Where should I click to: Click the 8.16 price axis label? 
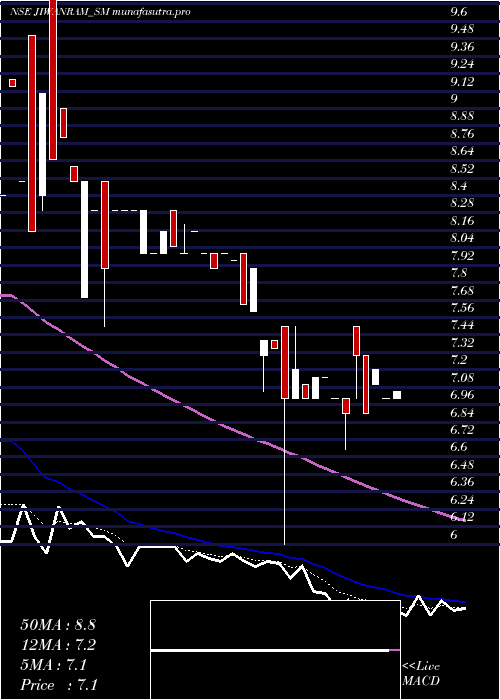point(462,221)
